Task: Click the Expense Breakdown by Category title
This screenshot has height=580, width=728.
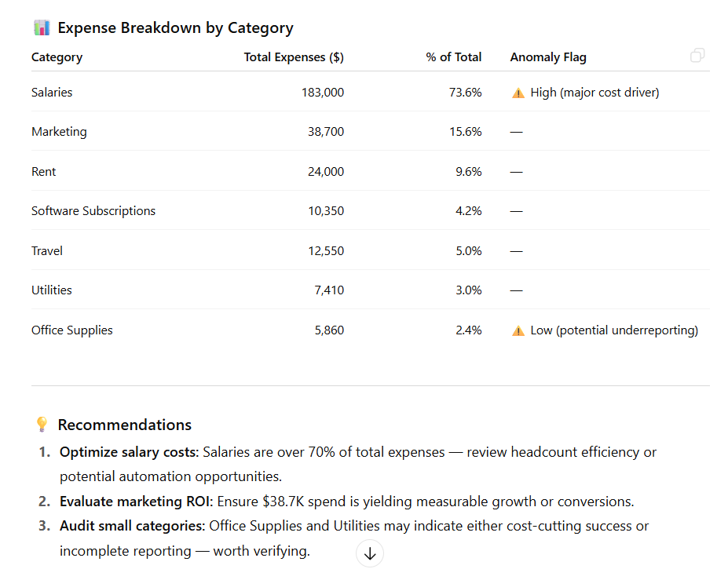Action: (174, 27)
